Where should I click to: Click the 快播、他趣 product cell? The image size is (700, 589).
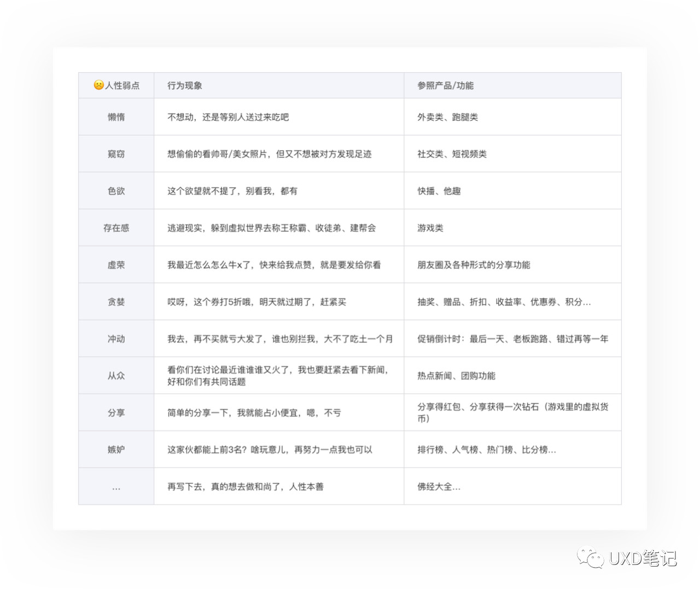(439, 191)
